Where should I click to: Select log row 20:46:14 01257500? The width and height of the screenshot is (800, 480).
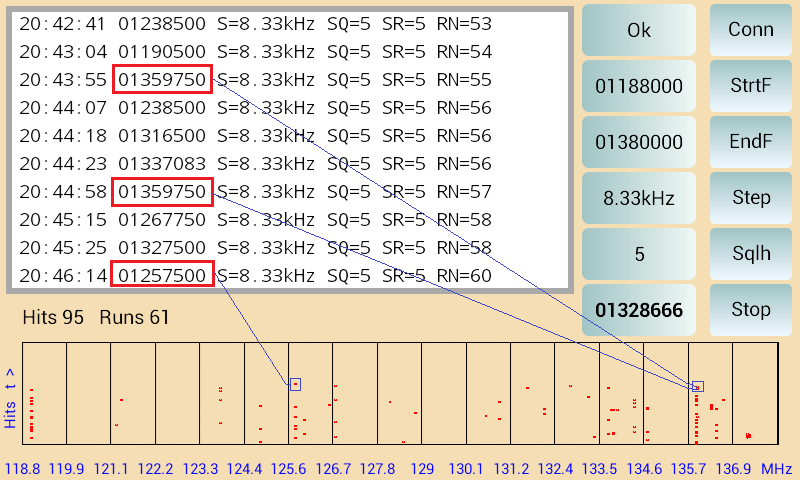pos(256,276)
